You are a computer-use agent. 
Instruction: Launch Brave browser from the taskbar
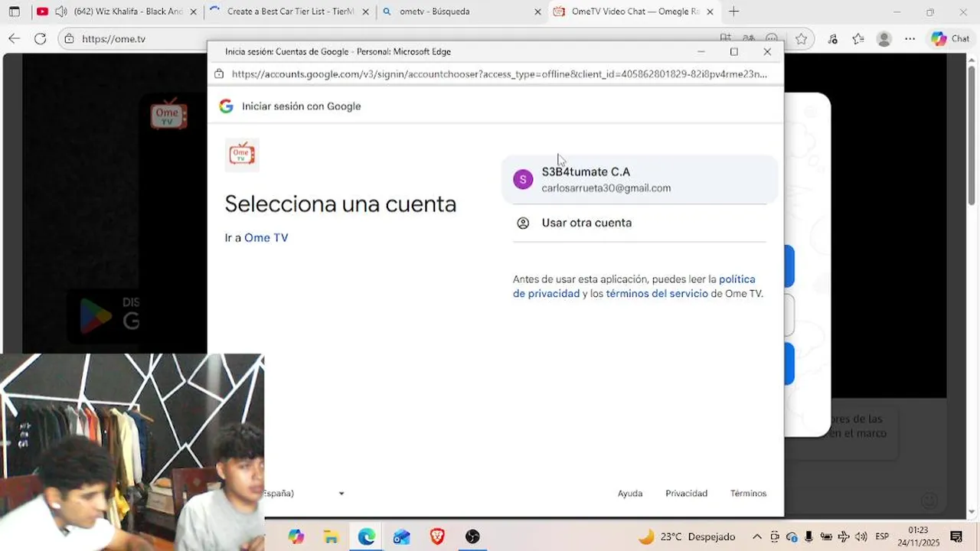click(x=437, y=536)
